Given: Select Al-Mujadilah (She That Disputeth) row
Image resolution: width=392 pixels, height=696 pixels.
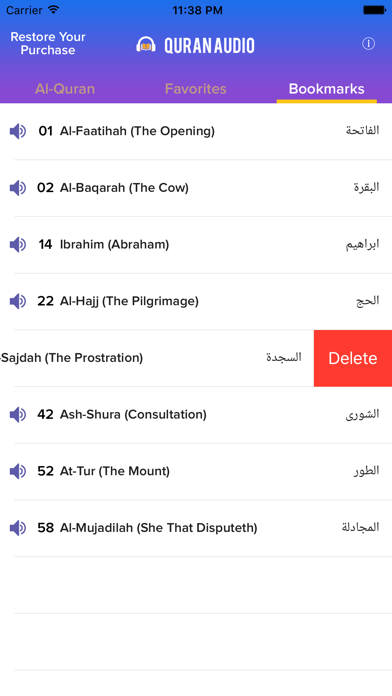Looking at the screenshot, I should tap(196, 528).
